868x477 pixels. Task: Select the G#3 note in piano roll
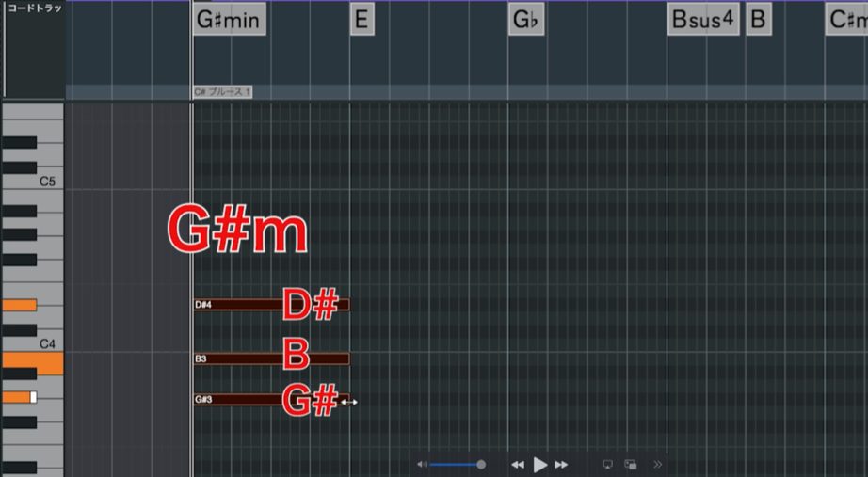(271, 399)
